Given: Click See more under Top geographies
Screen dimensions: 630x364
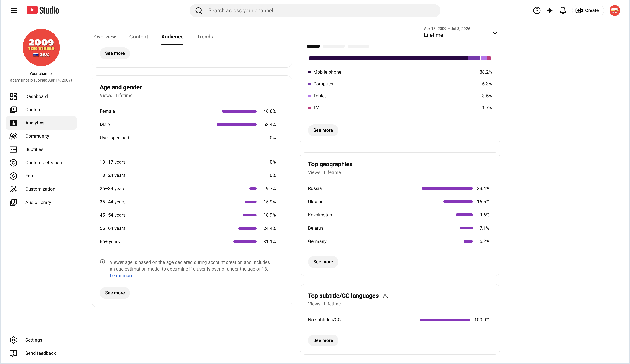Looking at the screenshot, I should click(x=323, y=262).
